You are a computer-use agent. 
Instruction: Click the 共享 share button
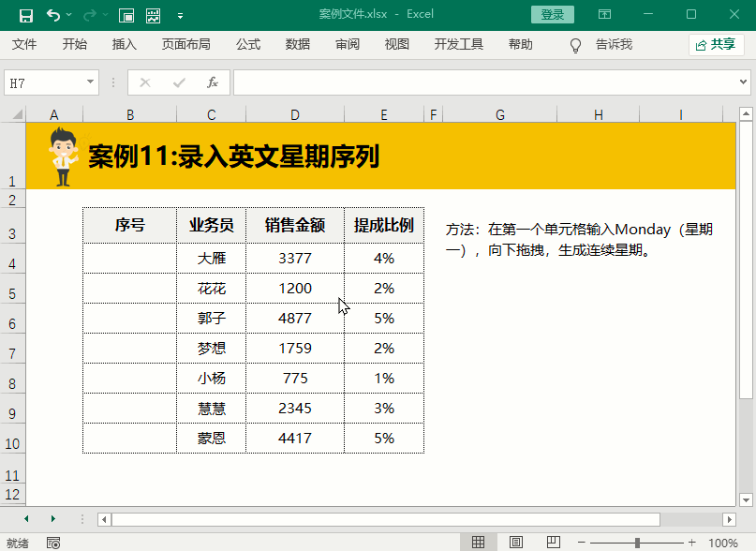[x=716, y=44]
